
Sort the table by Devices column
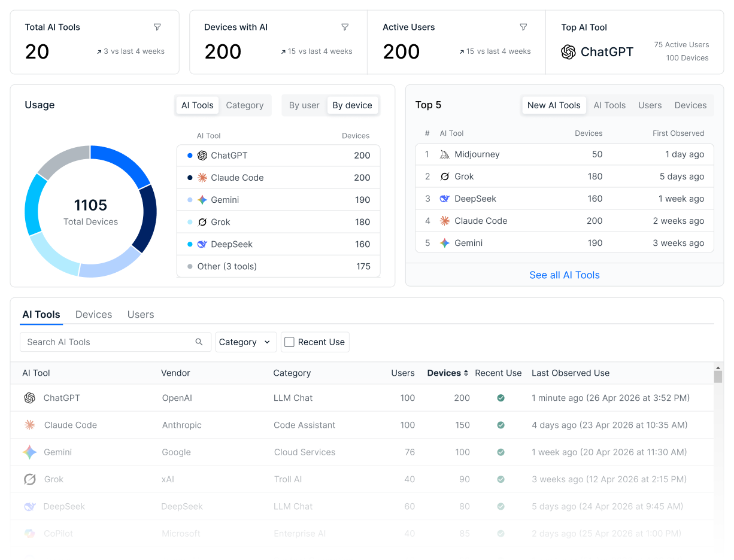coord(448,373)
